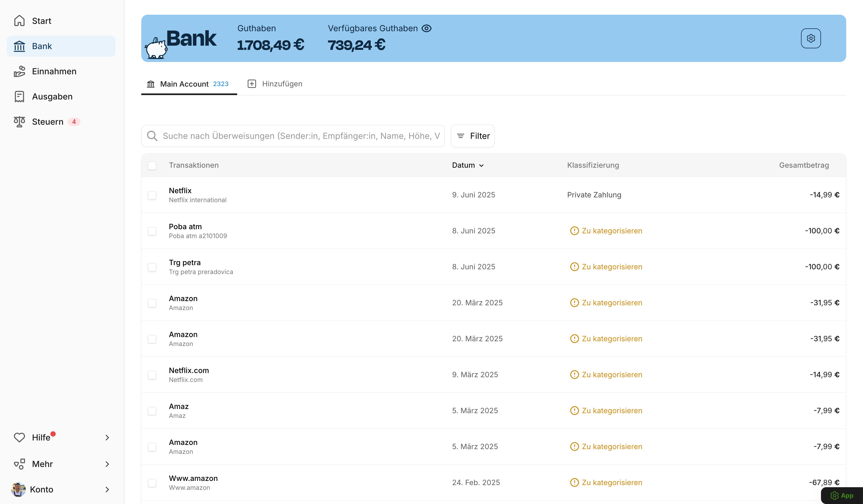863x504 pixels.
Task: Click the Hilfe heart icon
Action: (19, 437)
